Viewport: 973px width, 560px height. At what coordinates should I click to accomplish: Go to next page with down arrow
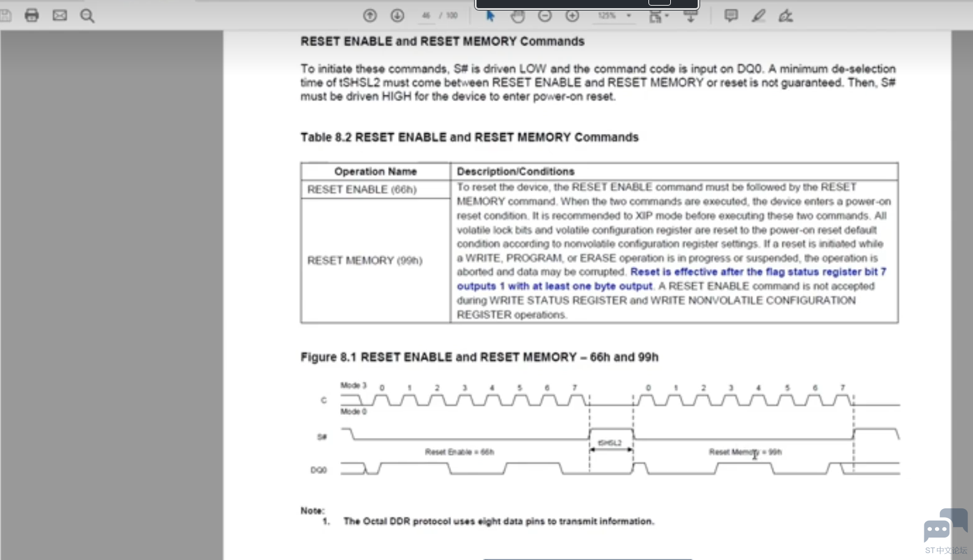[397, 16]
